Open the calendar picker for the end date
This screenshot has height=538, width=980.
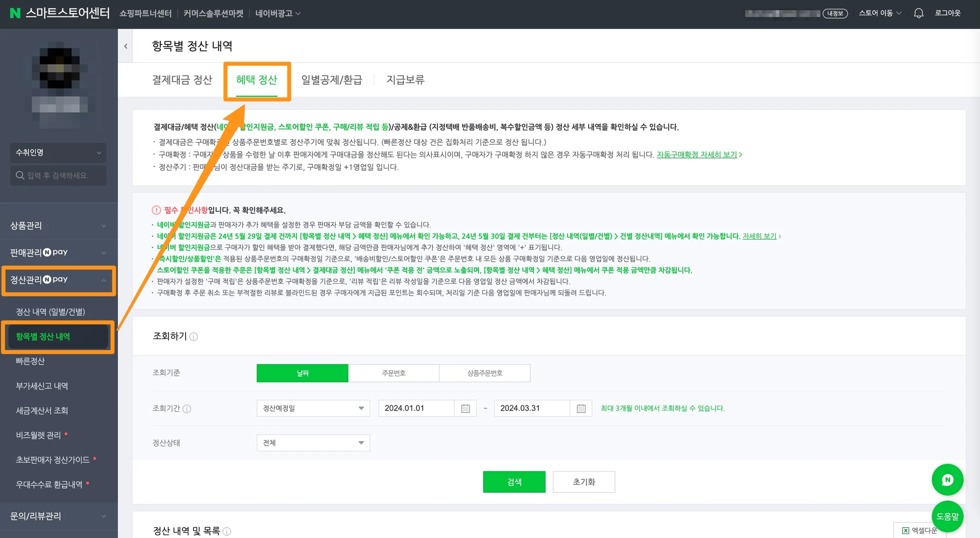(581, 408)
